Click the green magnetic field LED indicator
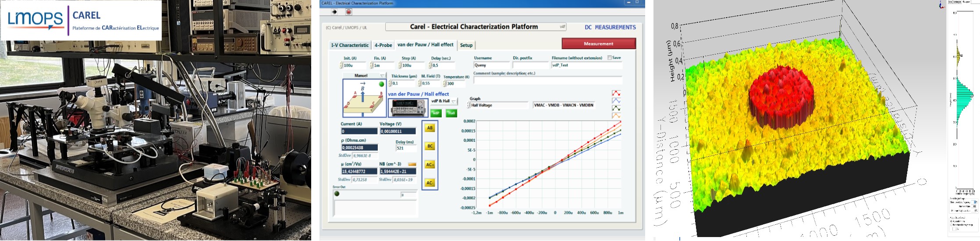 381,84
